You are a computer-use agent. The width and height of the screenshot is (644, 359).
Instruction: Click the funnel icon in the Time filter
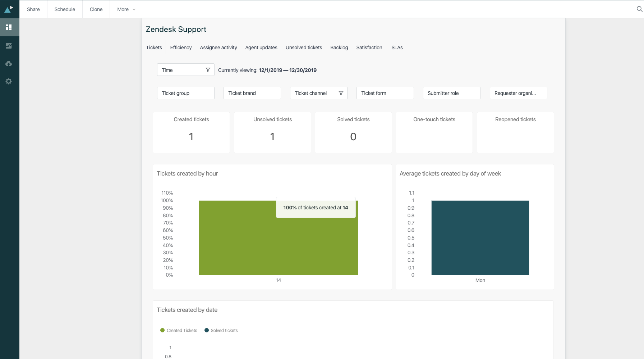coord(208,70)
